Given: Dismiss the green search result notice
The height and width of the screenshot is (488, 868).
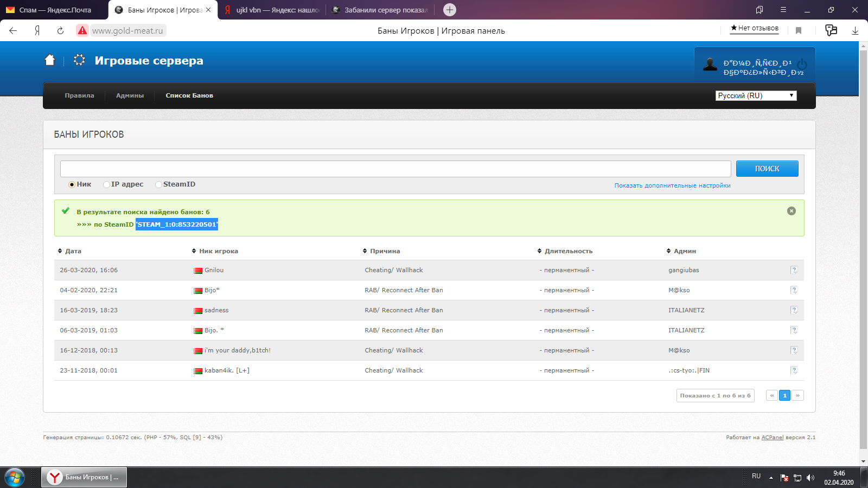Looking at the screenshot, I should [792, 211].
